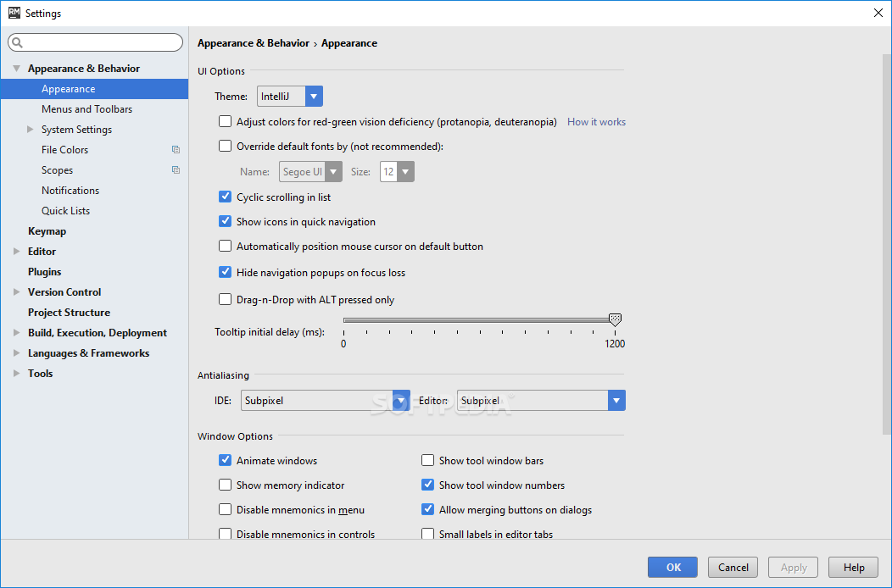This screenshot has width=892, height=588.
Task: Click the Tooltip delay slider track middle
Action: point(479,320)
